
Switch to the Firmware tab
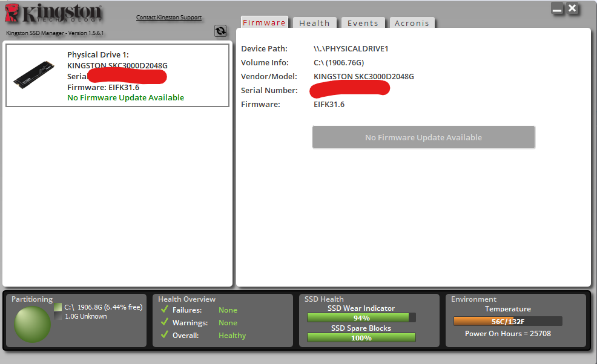point(264,23)
